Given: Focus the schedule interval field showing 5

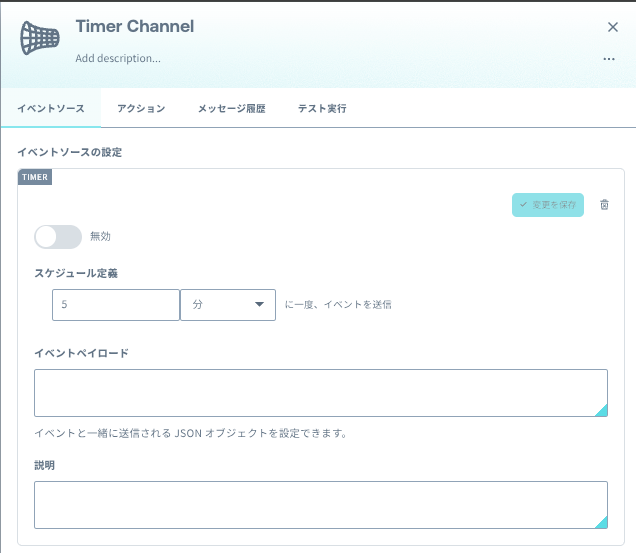Looking at the screenshot, I should [x=116, y=305].
